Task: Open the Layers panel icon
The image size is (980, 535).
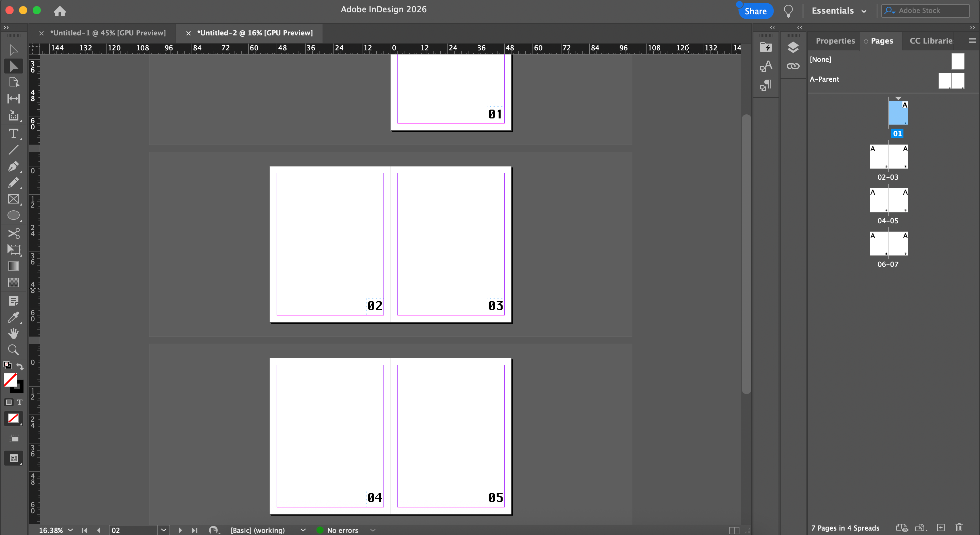Action: [x=793, y=48]
